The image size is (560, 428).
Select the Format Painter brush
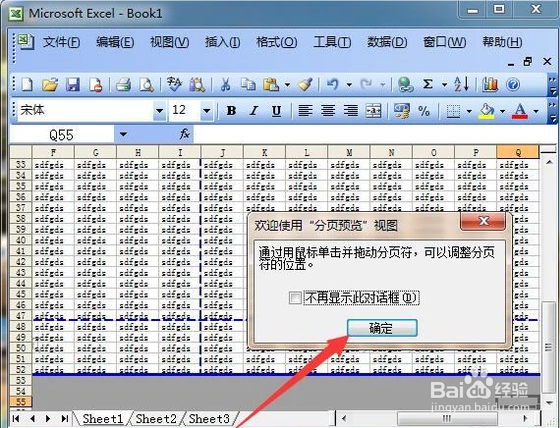(305, 85)
